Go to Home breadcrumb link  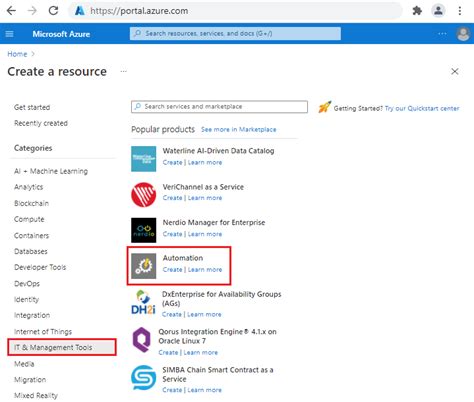(x=17, y=54)
